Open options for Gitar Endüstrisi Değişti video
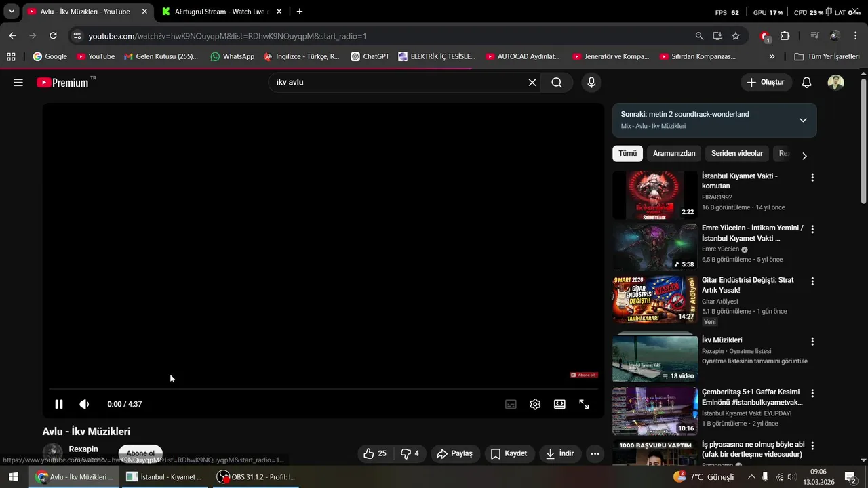The width and height of the screenshot is (868, 488). click(x=812, y=281)
